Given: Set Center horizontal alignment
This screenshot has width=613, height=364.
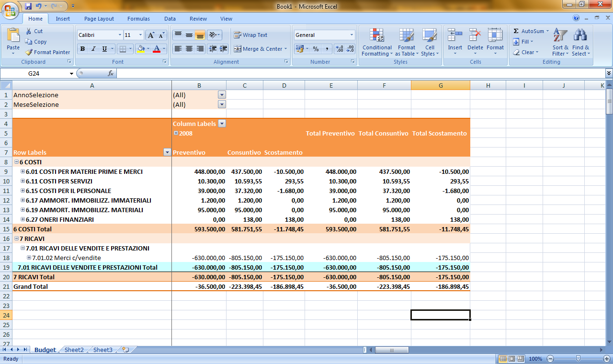Looking at the screenshot, I should pyautogui.click(x=189, y=49).
